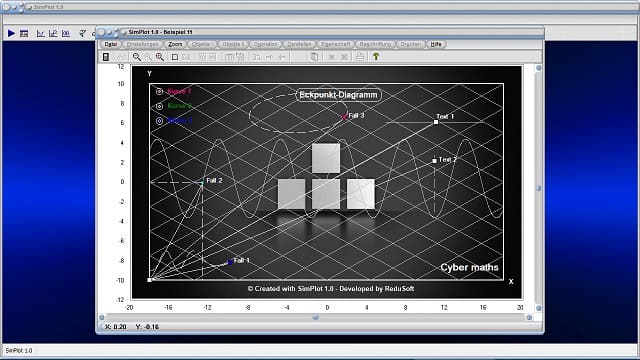Open the table icon in main SimPlot toolbar

[24, 33]
